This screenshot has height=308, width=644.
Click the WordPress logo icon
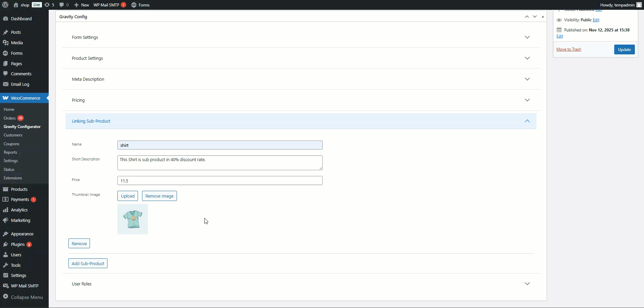pyautogui.click(x=5, y=5)
